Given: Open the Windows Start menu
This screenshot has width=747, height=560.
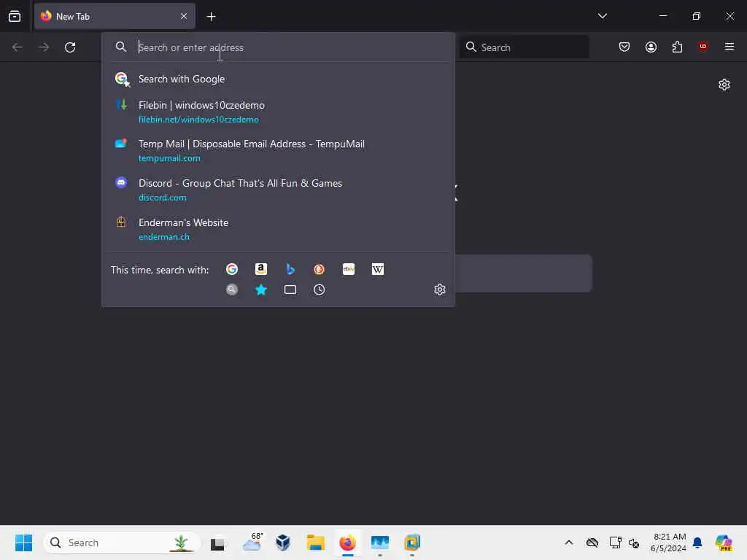Looking at the screenshot, I should point(23,542).
